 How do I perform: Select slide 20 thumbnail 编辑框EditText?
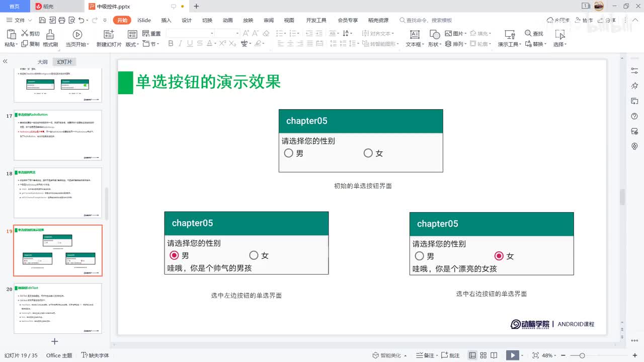pos(58,308)
